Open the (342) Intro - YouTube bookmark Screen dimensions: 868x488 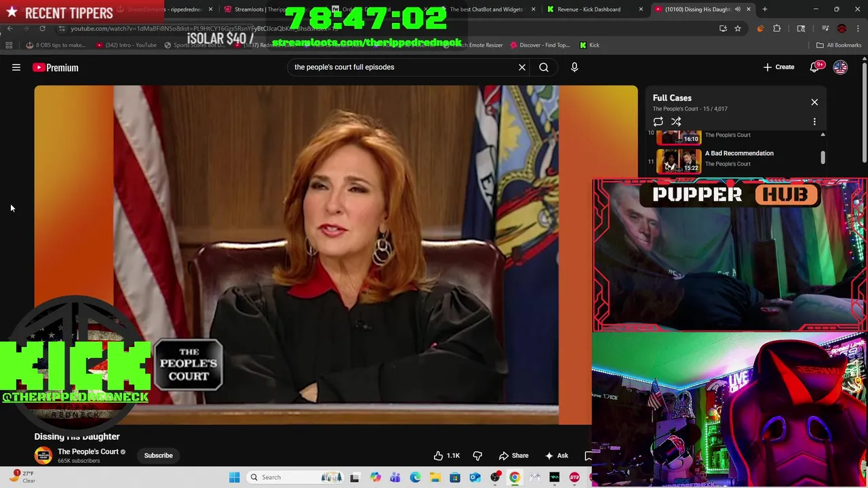(126, 45)
